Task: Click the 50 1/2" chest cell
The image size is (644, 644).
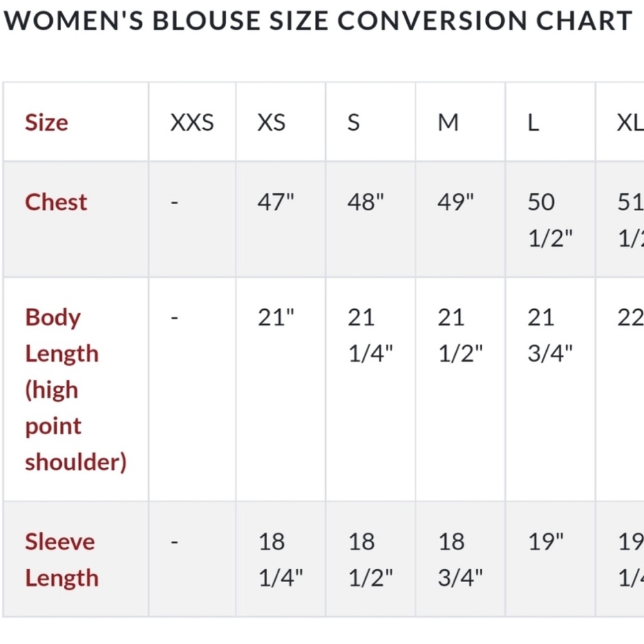Action: coord(550,220)
